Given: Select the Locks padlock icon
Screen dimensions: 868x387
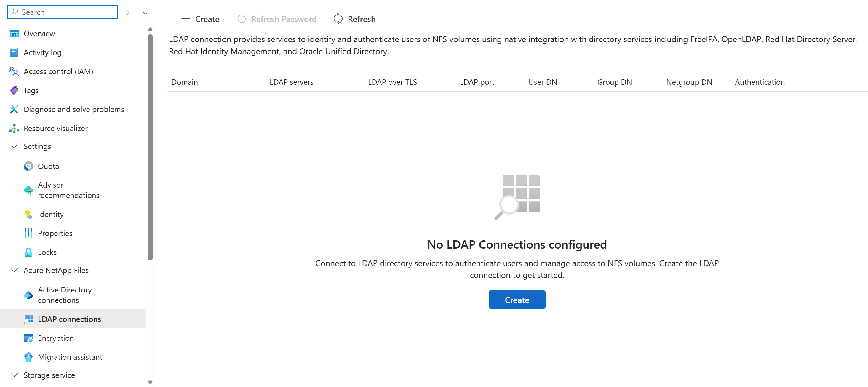Looking at the screenshot, I should click(x=28, y=252).
